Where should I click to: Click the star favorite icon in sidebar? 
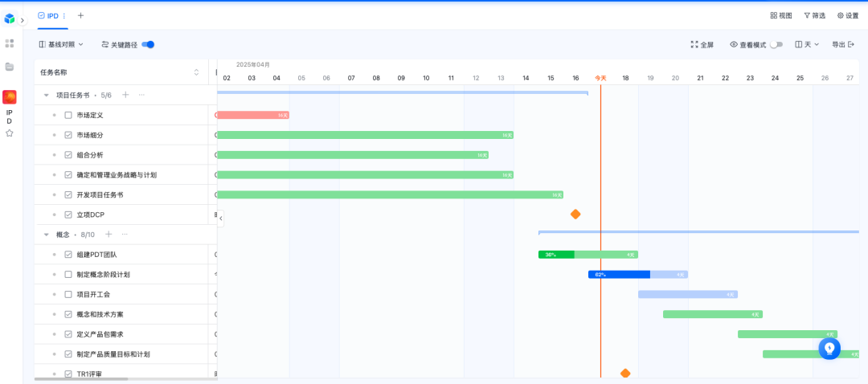click(x=10, y=133)
